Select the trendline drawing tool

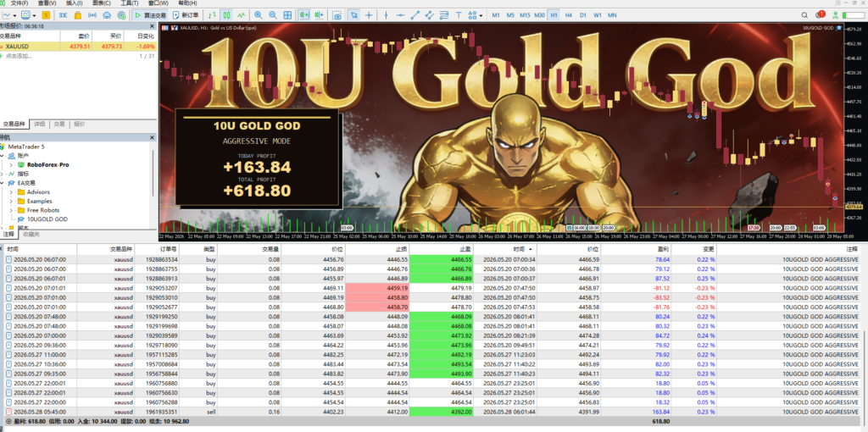coord(415,15)
